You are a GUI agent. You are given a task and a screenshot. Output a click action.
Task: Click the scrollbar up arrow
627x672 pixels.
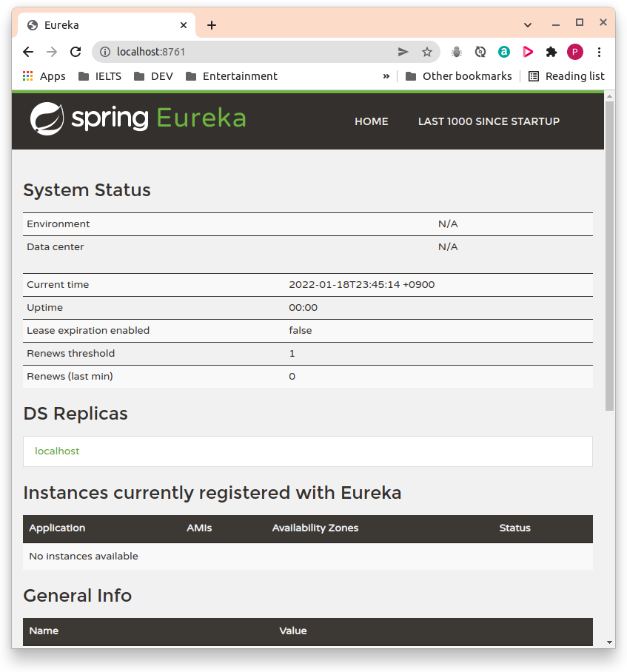tap(609, 96)
